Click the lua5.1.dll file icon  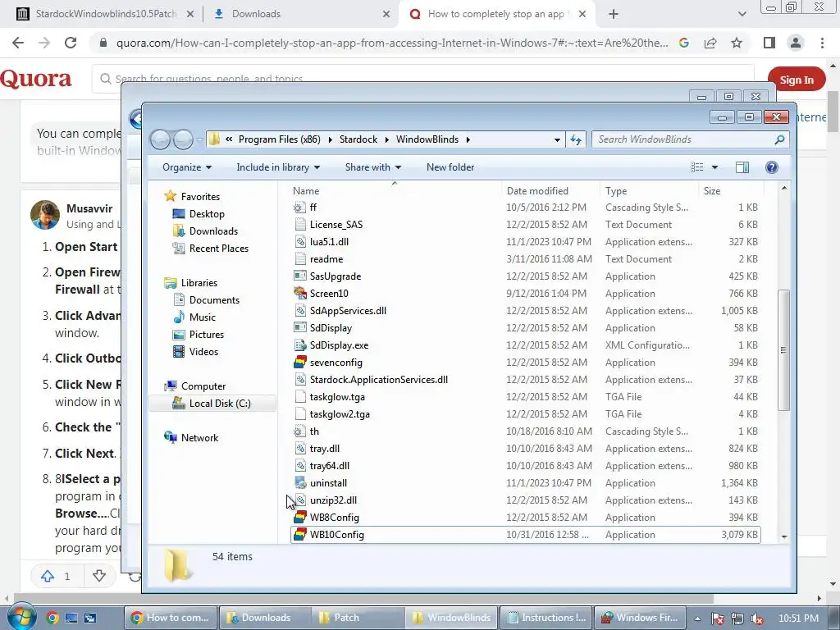300,242
